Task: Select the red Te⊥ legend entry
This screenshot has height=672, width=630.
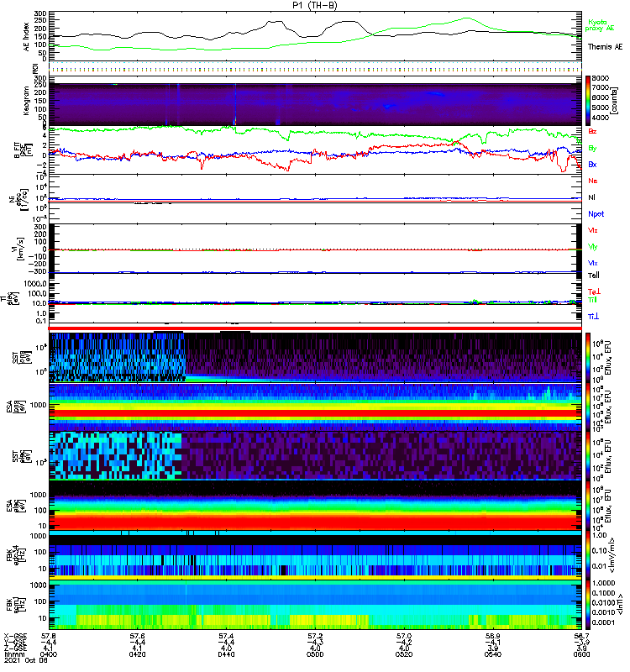Action: point(594,291)
